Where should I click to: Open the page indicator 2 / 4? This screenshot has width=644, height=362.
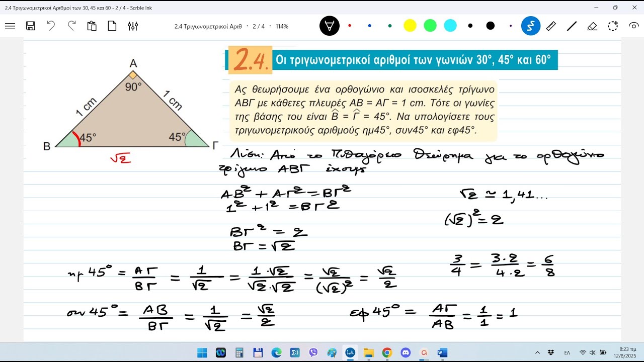[259, 26]
